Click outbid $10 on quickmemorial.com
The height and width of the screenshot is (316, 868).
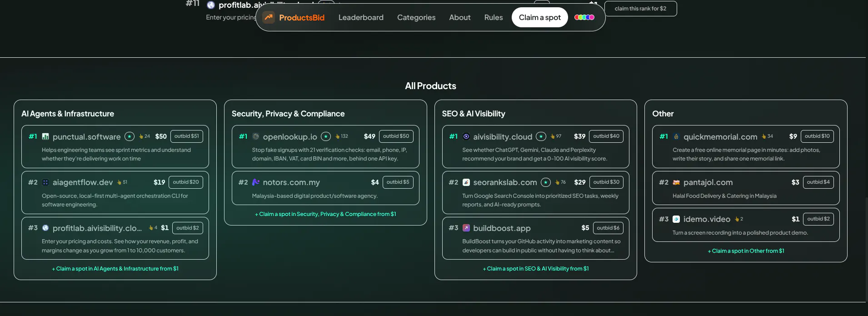[817, 136]
